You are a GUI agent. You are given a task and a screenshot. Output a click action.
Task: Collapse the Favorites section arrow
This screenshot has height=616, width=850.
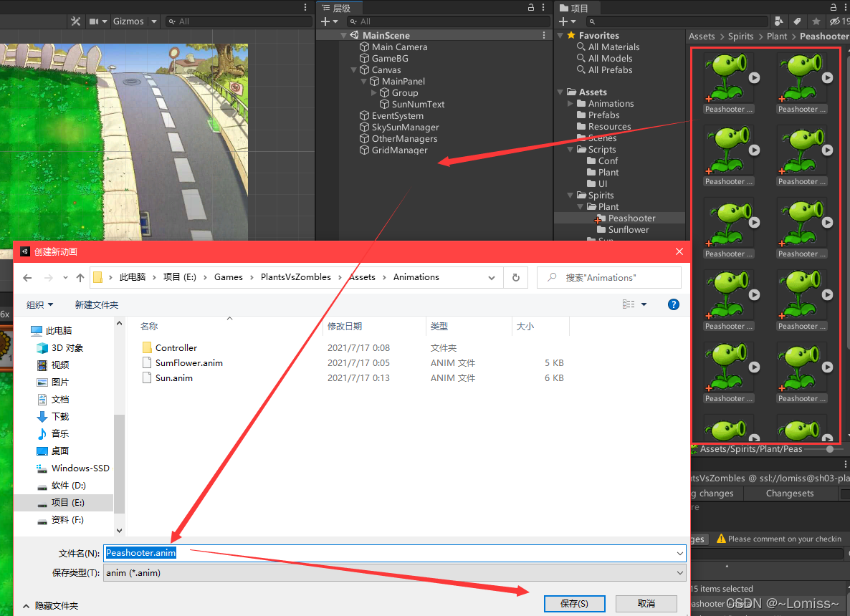(560, 35)
